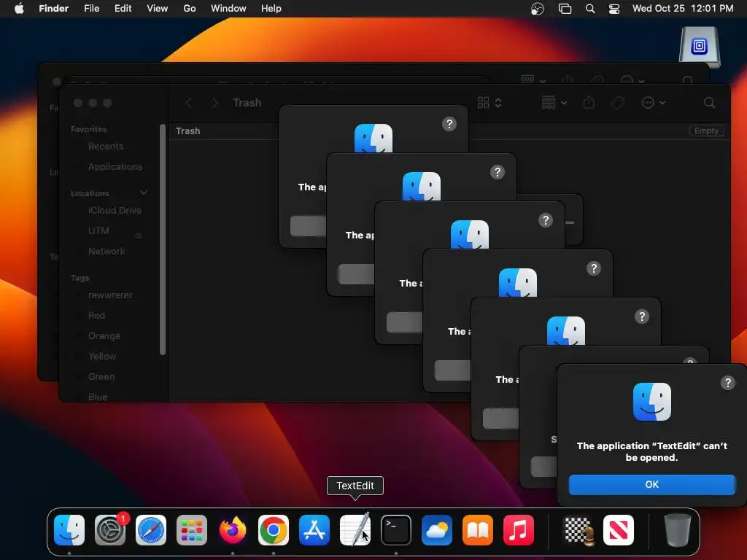Select the UTM drive icon on the desktop
Viewport: 747px width, 560px height.
tap(700, 47)
